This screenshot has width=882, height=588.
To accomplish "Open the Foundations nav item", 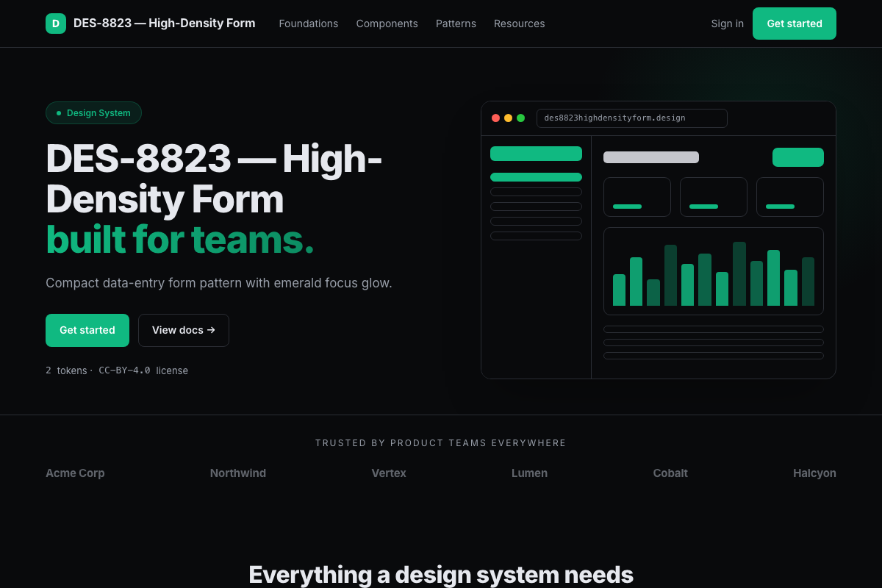I will [x=309, y=24].
